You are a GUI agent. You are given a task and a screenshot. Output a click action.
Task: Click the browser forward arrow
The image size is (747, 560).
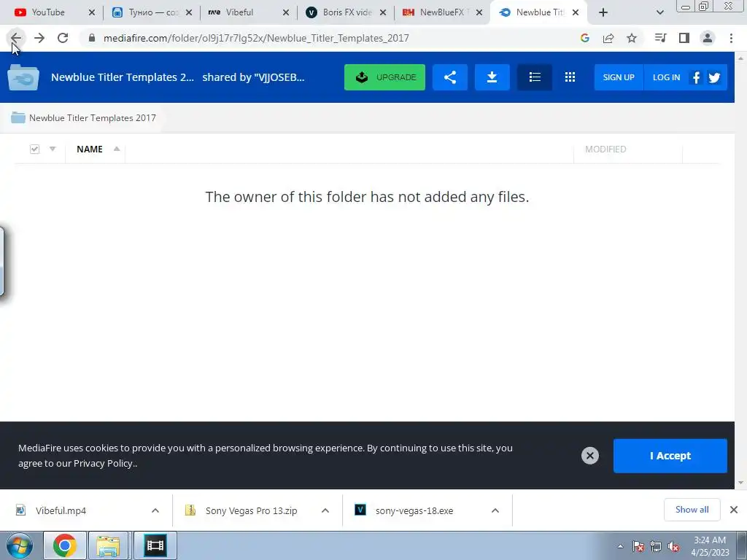39,38
